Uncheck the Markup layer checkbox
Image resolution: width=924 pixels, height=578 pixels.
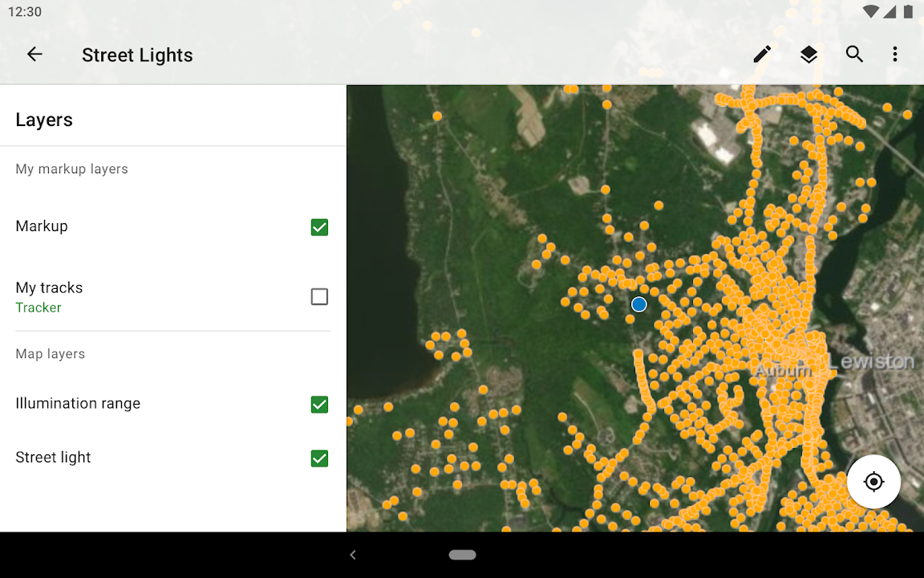tap(319, 227)
